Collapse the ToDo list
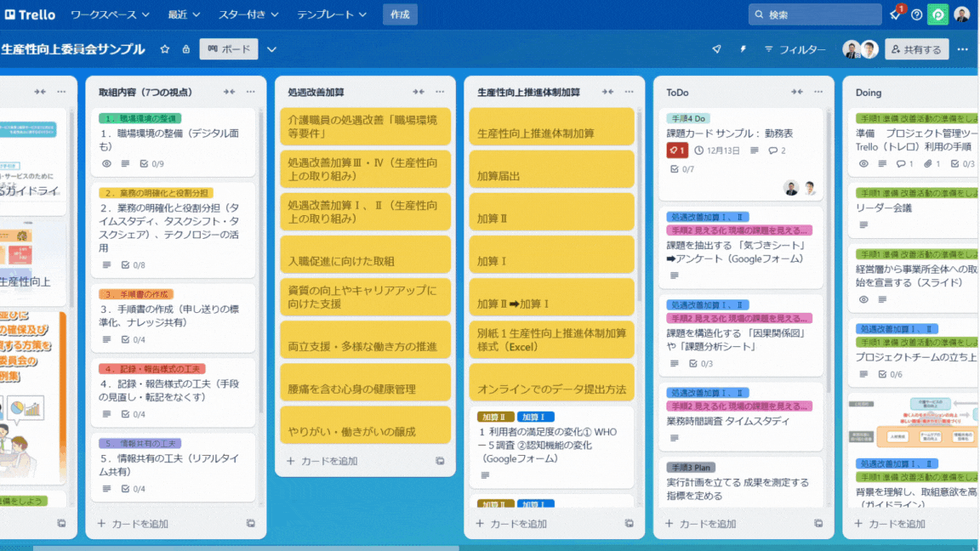The height and width of the screenshot is (551, 980). (x=797, y=92)
